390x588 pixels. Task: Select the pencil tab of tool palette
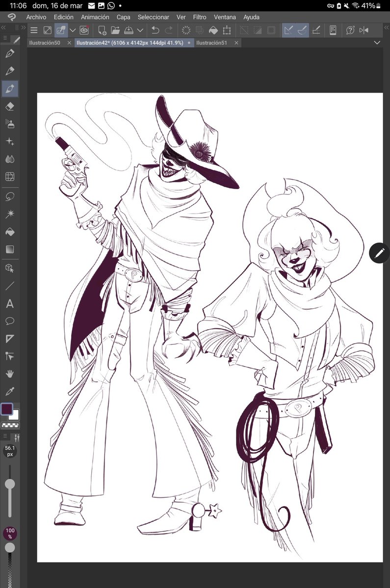tap(17, 40)
